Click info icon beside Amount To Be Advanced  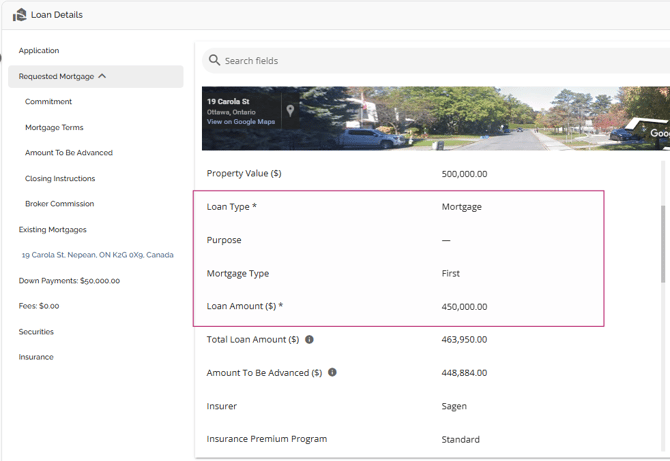pos(332,373)
